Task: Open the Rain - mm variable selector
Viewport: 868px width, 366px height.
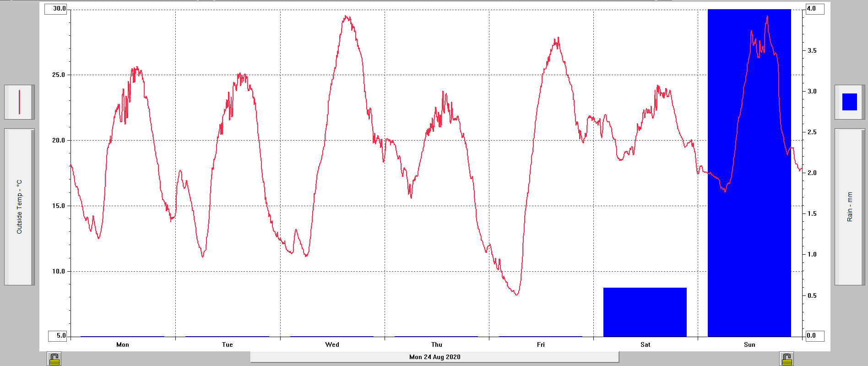Action: tap(849, 207)
